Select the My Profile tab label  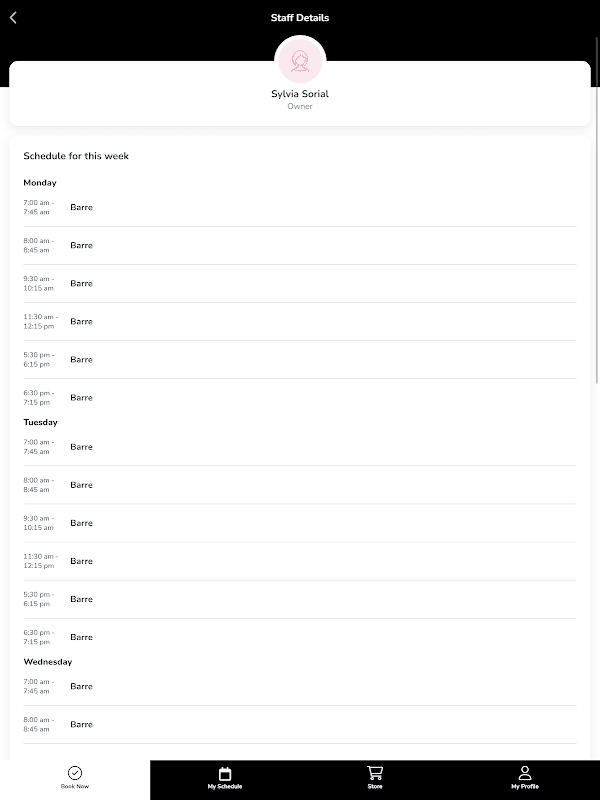(525, 787)
